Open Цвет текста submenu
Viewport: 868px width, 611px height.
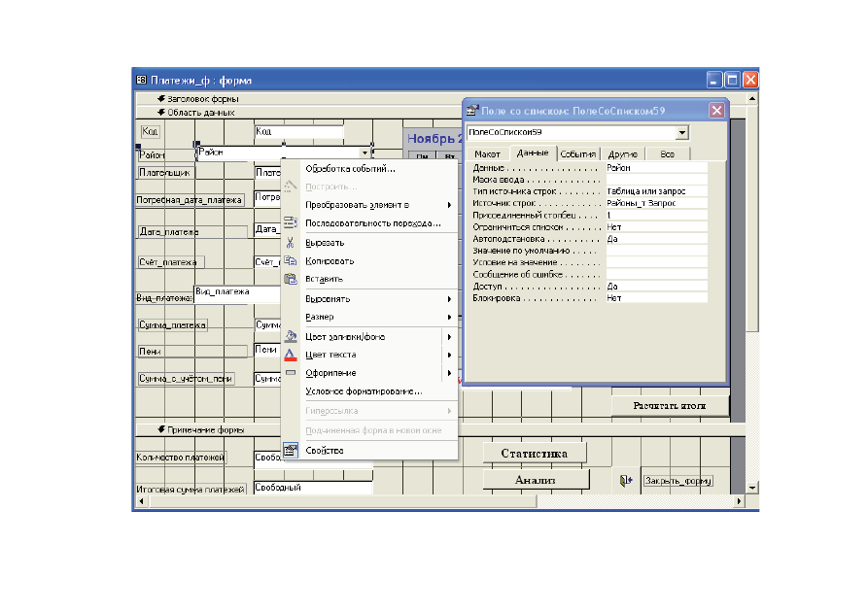pos(369,355)
